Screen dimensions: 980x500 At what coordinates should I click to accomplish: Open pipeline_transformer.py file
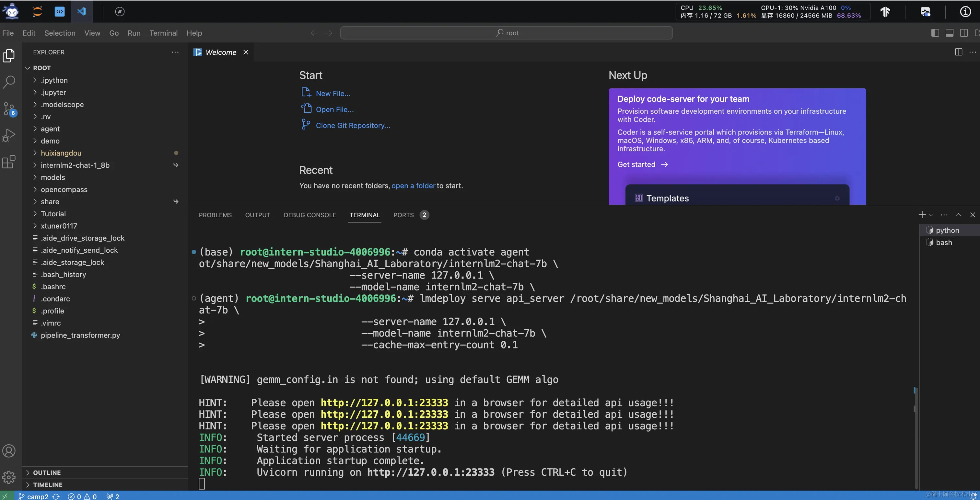105,335
